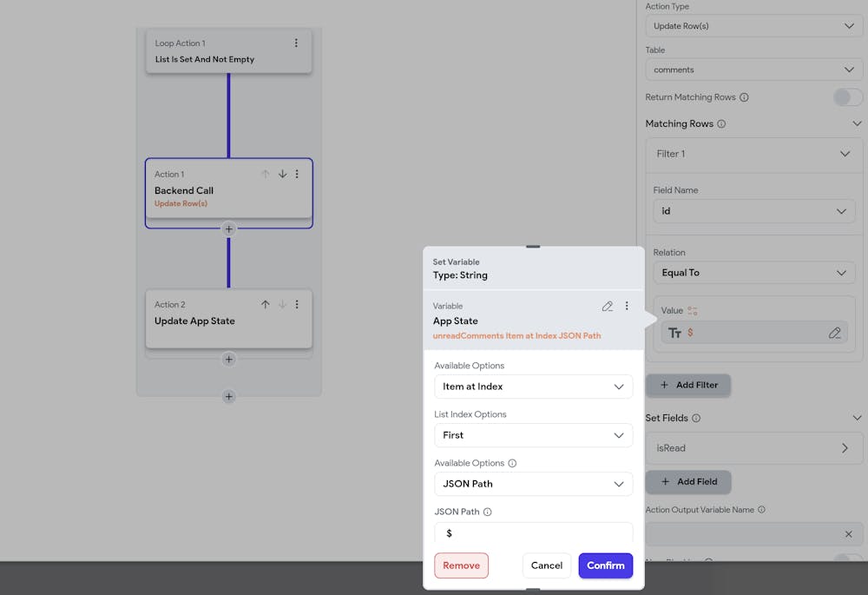Edit the App State variable pencil icon
This screenshot has height=595, width=868.
click(x=608, y=307)
